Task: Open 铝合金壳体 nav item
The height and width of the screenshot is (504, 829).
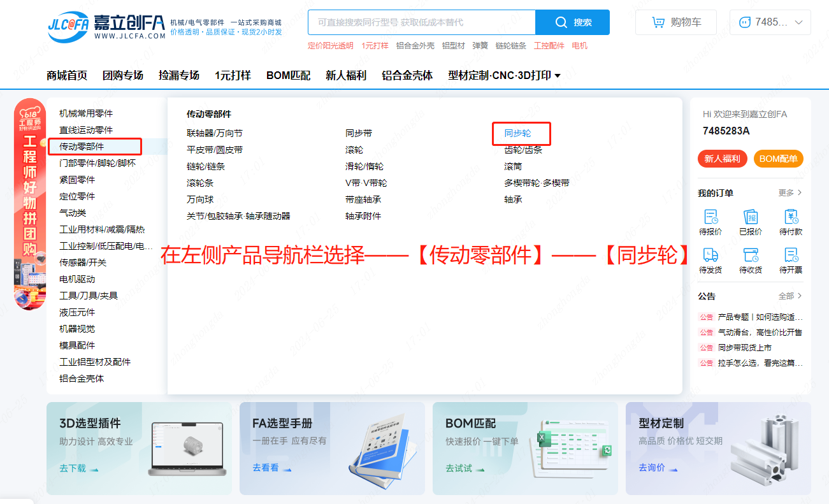Action: (407, 75)
